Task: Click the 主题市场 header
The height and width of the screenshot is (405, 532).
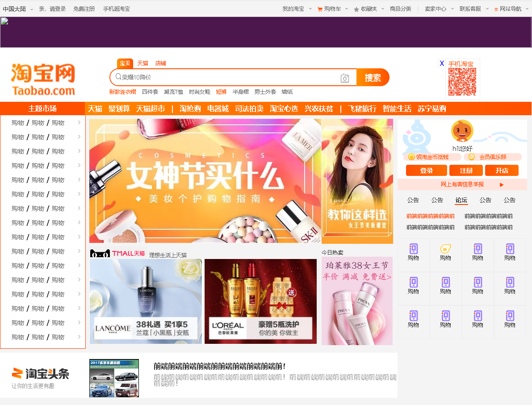Action: pos(42,109)
